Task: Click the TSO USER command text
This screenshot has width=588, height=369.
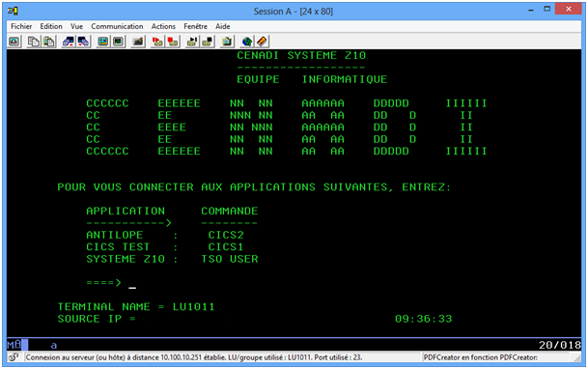Action: pos(230,259)
